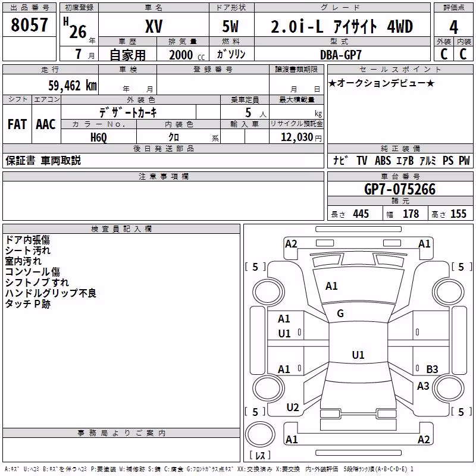Select the registration year H26
The width and height of the screenshot is (476, 476).
76,28
